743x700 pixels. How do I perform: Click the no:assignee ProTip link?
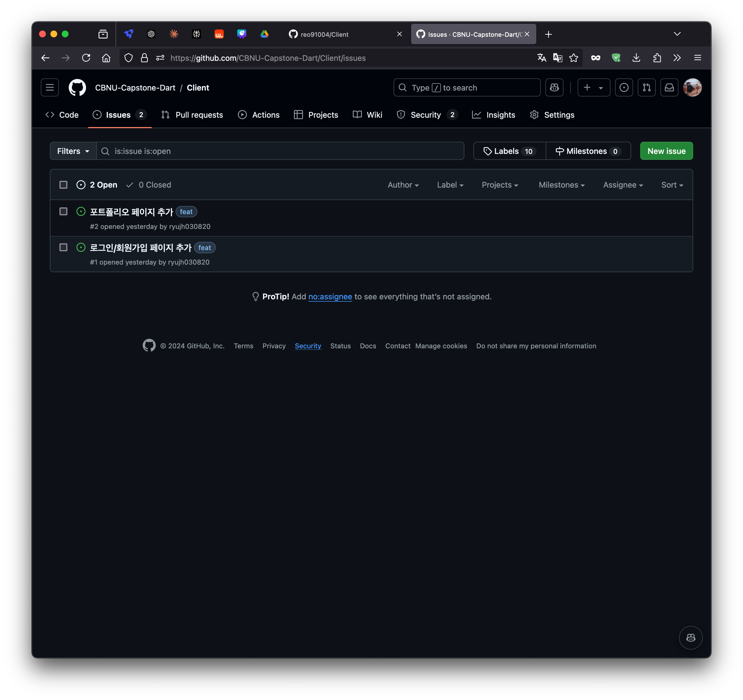click(330, 297)
